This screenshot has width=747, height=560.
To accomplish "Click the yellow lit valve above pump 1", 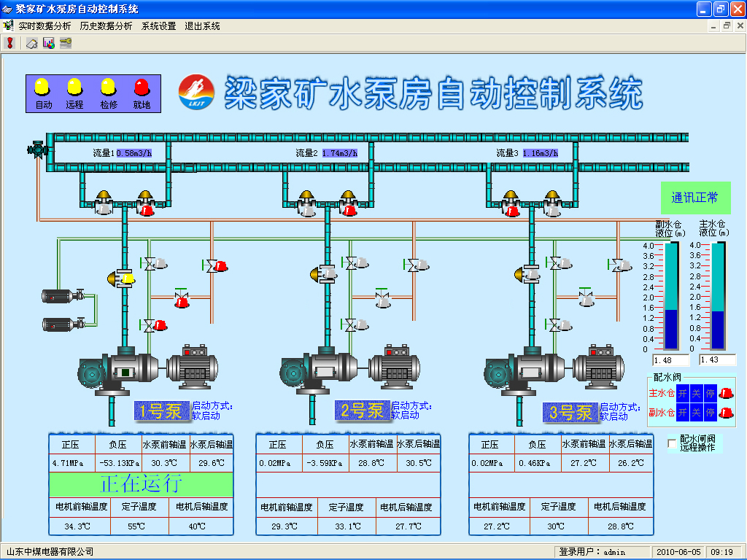I will coord(124,278).
